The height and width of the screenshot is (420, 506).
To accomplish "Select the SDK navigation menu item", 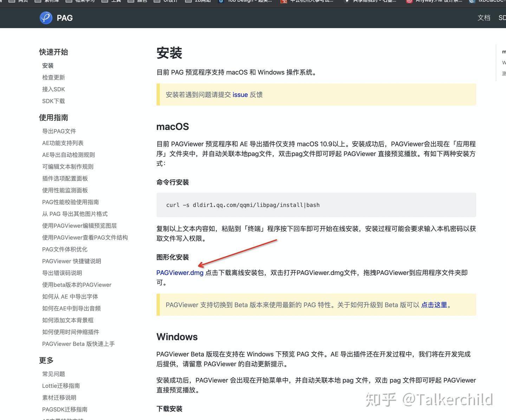I will 502,18.
